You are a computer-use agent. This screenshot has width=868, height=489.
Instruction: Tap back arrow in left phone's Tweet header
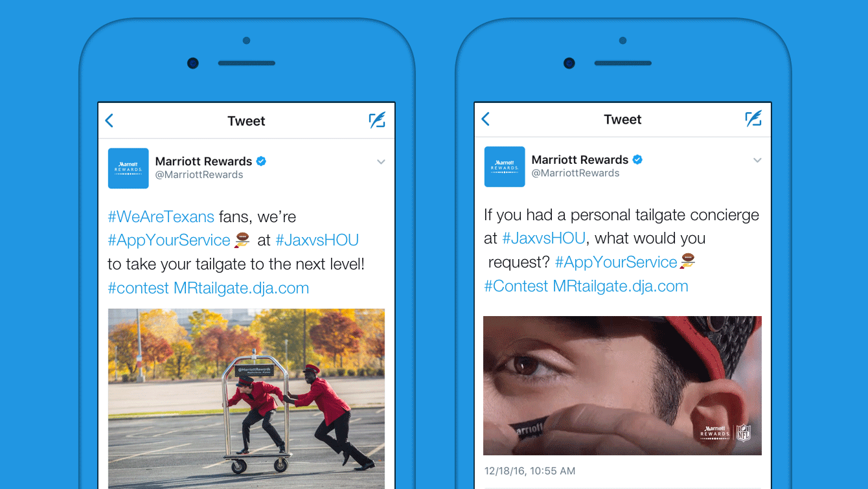tap(109, 120)
